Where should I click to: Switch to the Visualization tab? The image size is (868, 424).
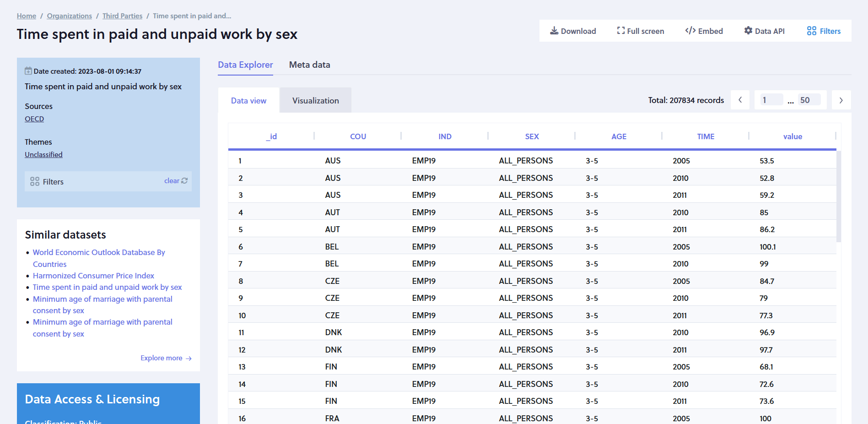click(315, 101)
